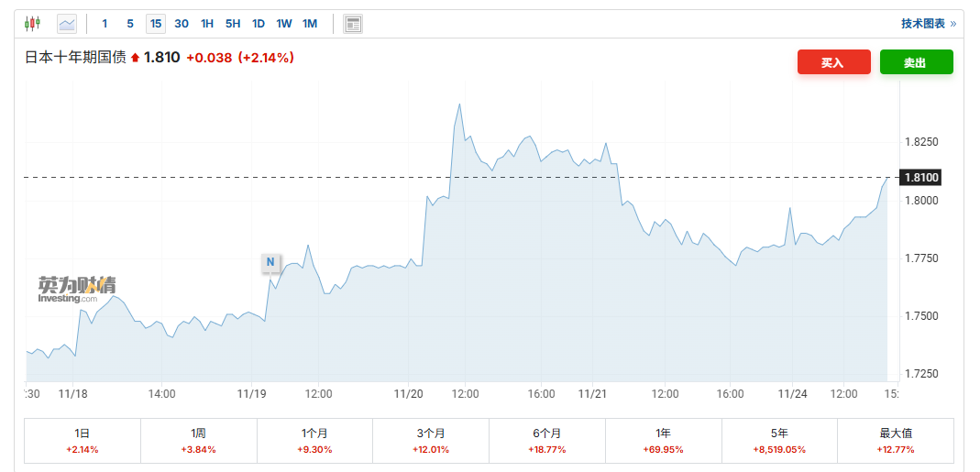Toggle the 15 minute interval
This screenshot has width=980, height=472.
tap(156, 24)
